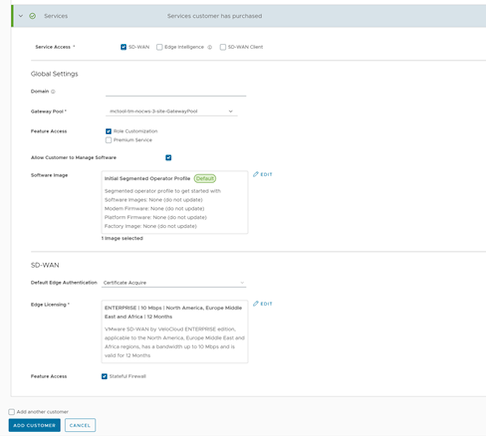
Task: Collapse the Services section chevron
Action: 21,16
